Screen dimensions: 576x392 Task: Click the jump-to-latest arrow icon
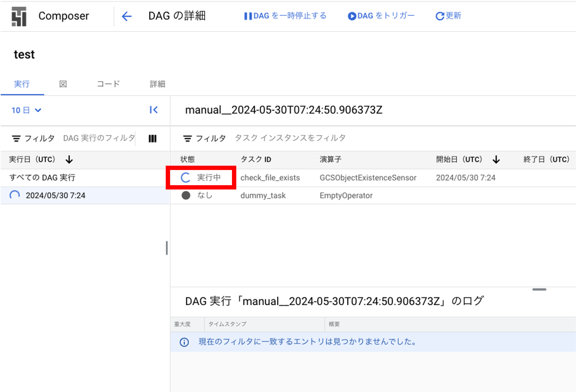[x=154, y=110]
